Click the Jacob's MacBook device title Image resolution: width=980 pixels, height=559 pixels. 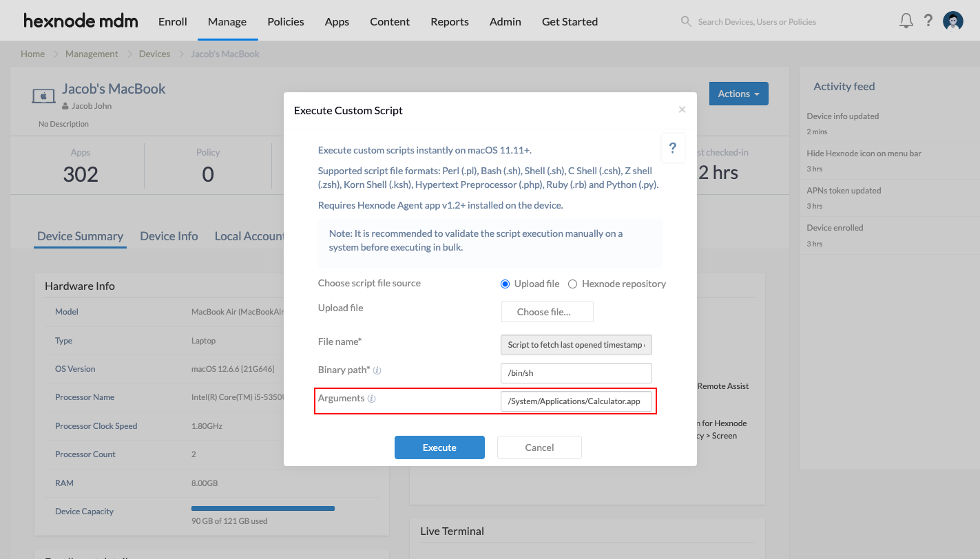point(114,89)
